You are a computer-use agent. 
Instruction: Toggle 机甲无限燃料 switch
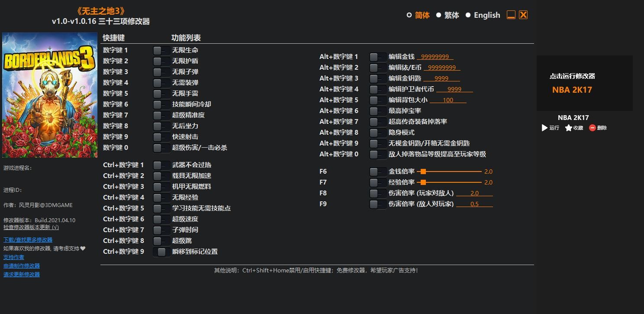[x=161, y=187]
